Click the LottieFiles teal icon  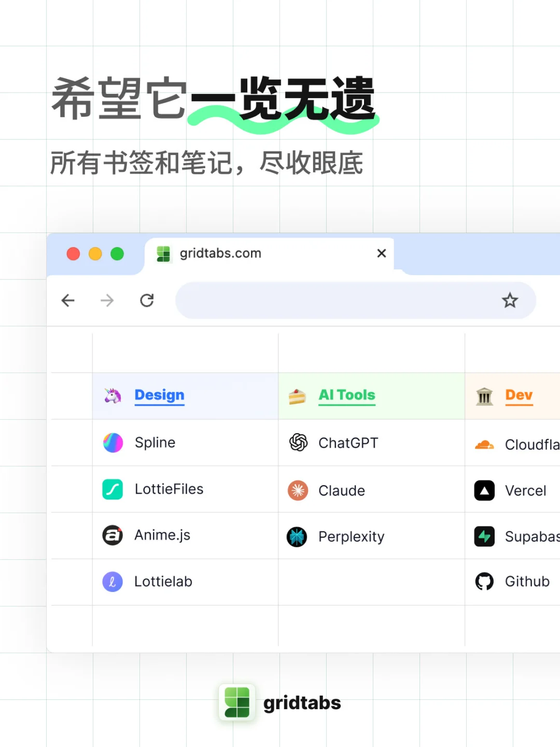113,489
